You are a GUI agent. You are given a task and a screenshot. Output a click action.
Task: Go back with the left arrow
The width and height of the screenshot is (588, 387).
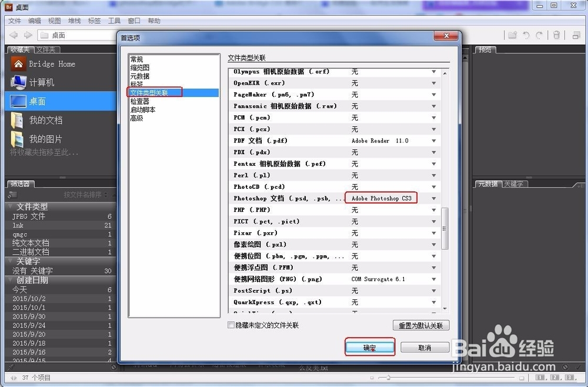[x=14, y=35]
